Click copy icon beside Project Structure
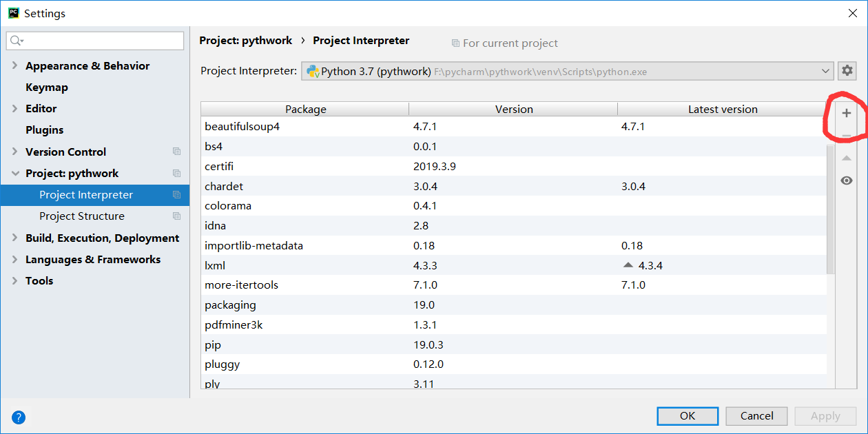This screenshot has width=868, height=434. 177,216
